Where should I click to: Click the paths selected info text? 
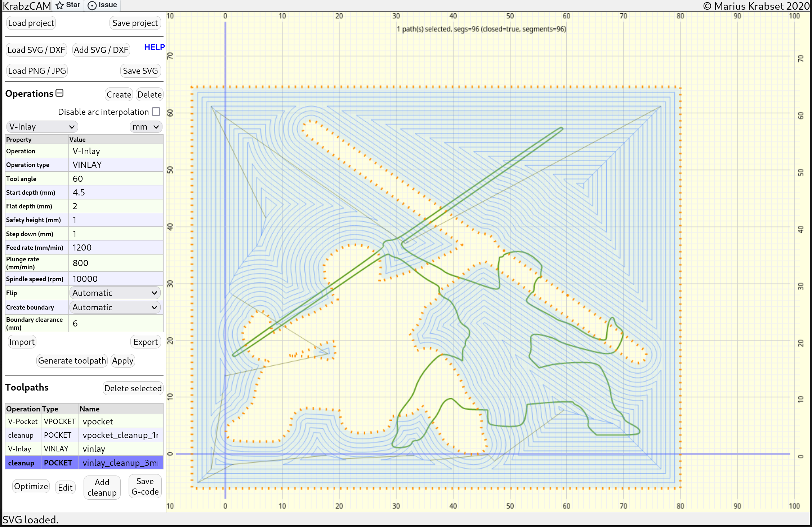tap(481, 29)
